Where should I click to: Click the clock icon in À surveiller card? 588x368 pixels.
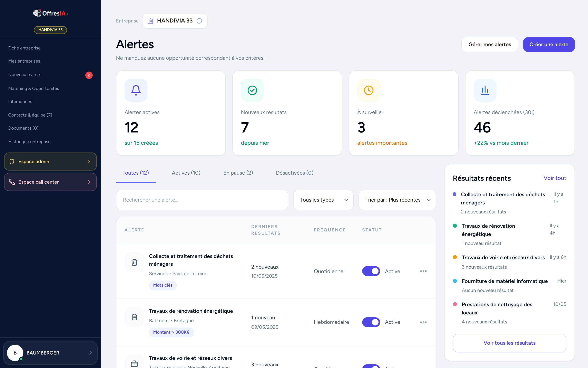pos(369,90)
